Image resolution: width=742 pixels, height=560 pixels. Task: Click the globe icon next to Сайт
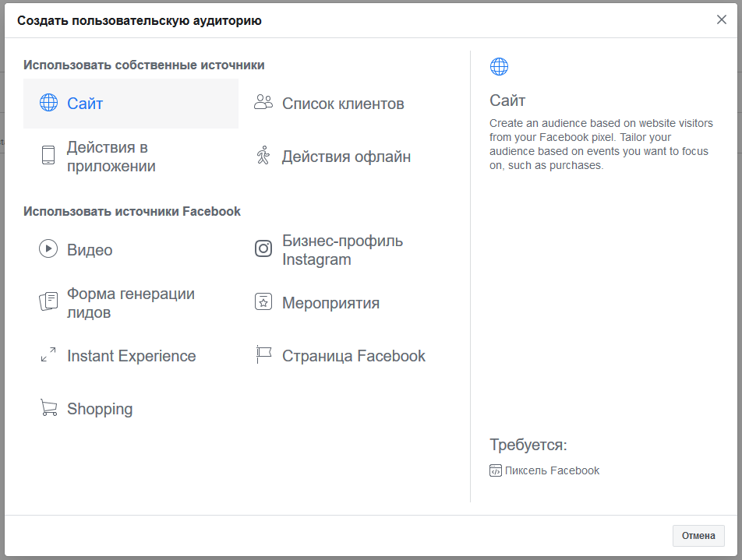(x=48, y=103)
